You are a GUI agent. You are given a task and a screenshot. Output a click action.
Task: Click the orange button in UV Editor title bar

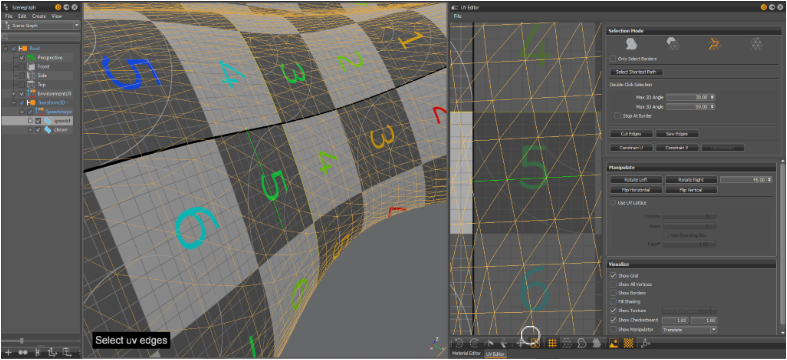[764, 8]
